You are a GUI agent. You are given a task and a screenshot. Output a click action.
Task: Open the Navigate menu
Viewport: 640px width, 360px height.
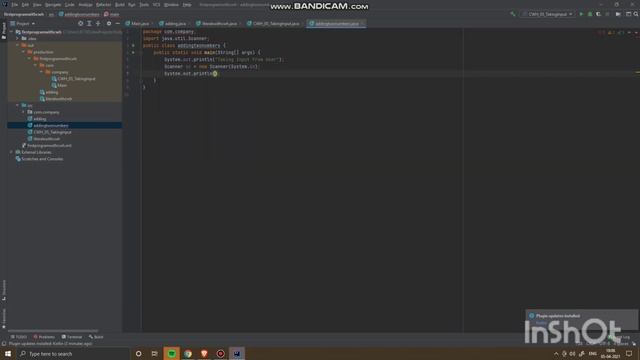(53, 5)
